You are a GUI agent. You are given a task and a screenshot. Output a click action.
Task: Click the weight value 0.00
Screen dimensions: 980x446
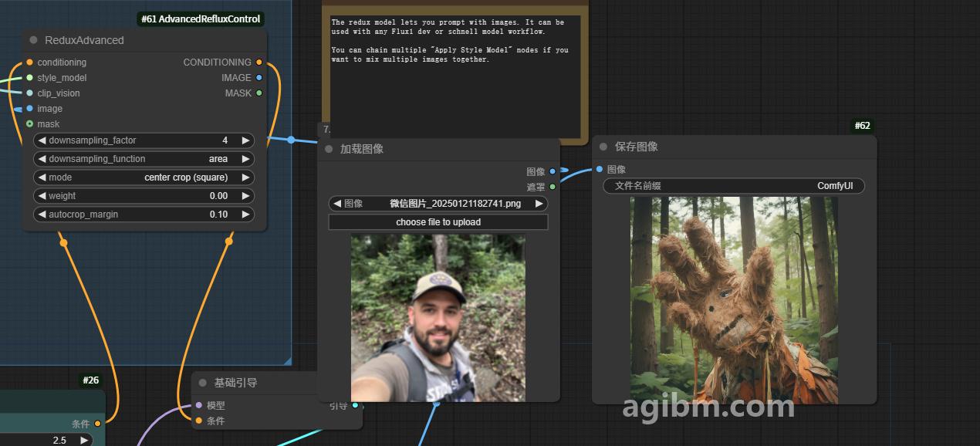[218, 196]
